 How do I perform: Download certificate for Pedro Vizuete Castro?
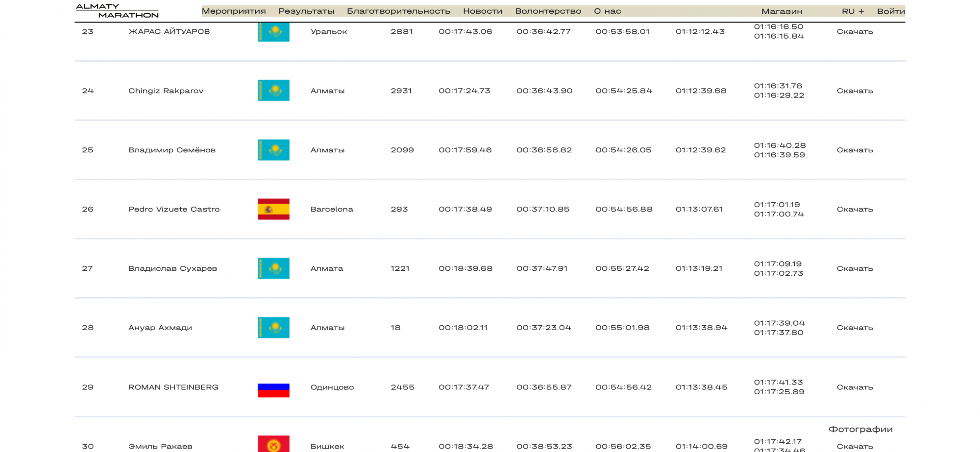855,209
